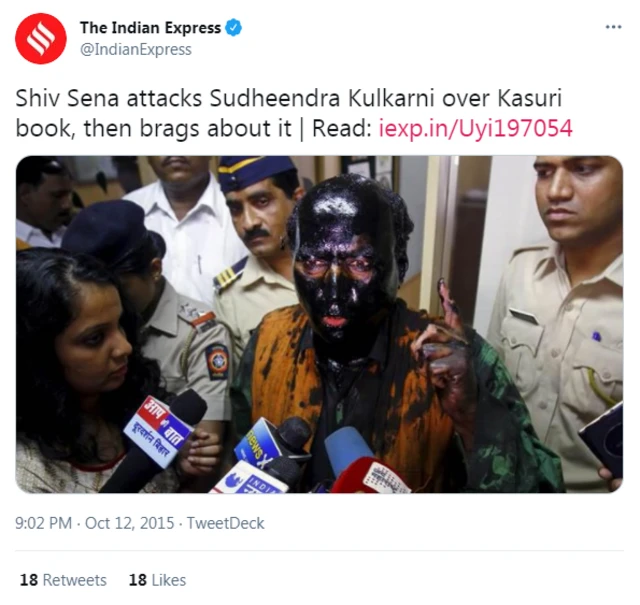Open The Indian Express profile name
The height and width of the screenshot is (605, 640).
point(150,28)
